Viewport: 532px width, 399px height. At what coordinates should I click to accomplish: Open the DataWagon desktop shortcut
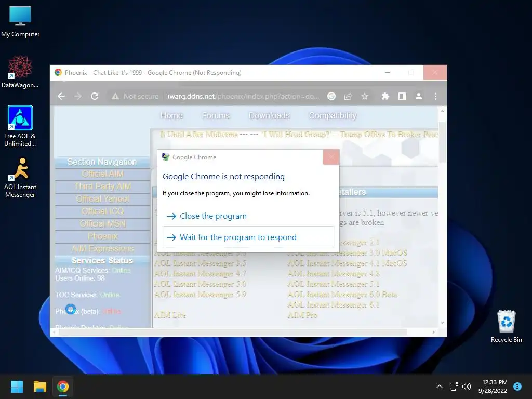coord(20,72)
